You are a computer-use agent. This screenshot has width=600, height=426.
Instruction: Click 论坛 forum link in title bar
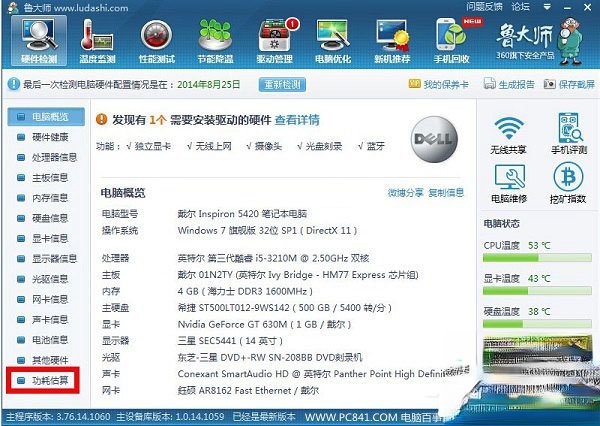520,7
